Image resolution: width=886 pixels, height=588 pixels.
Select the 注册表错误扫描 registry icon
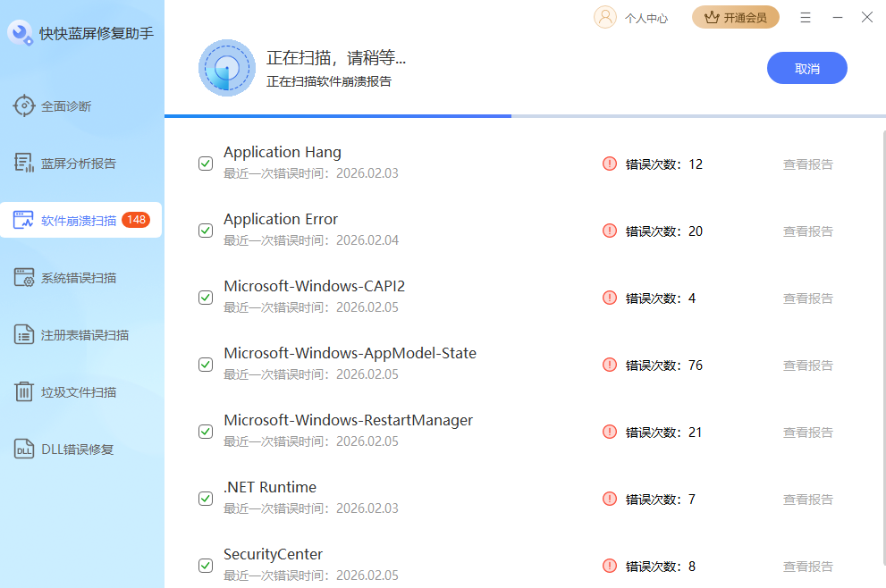[x=25, y=333]
